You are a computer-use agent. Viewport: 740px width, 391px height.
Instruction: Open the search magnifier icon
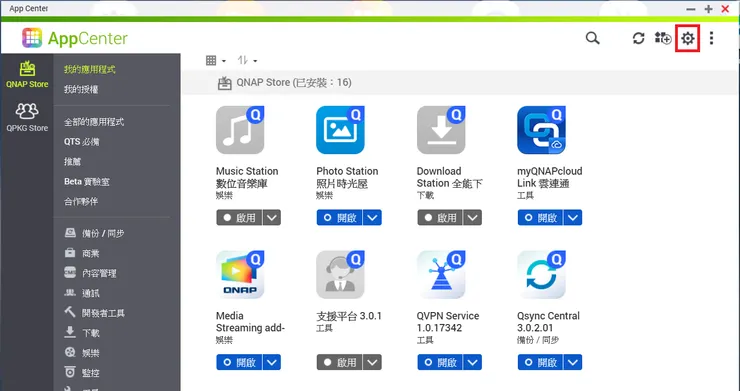(x=592, y=38)
